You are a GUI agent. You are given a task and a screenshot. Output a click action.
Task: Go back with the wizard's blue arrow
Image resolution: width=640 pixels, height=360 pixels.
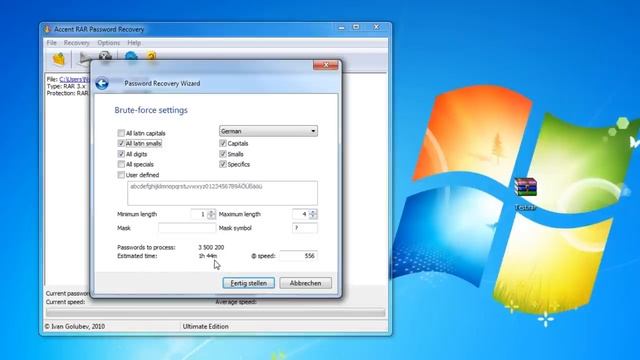(102, 83)
